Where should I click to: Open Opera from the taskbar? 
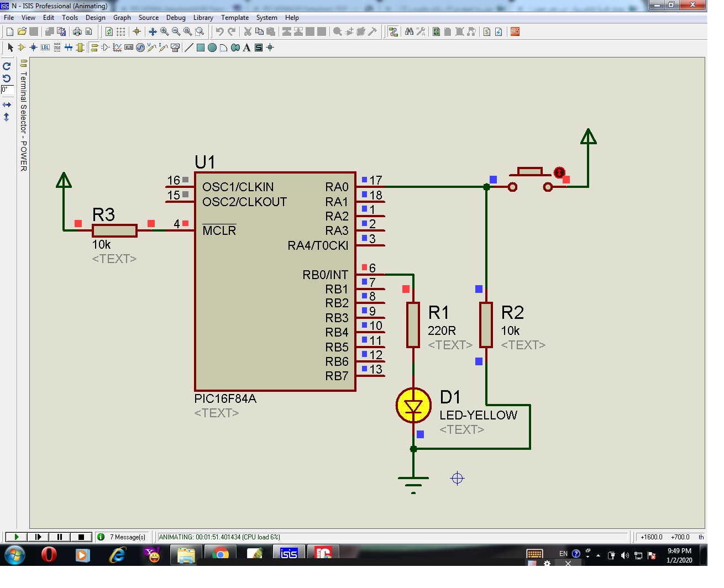click(x=49, y=554)
